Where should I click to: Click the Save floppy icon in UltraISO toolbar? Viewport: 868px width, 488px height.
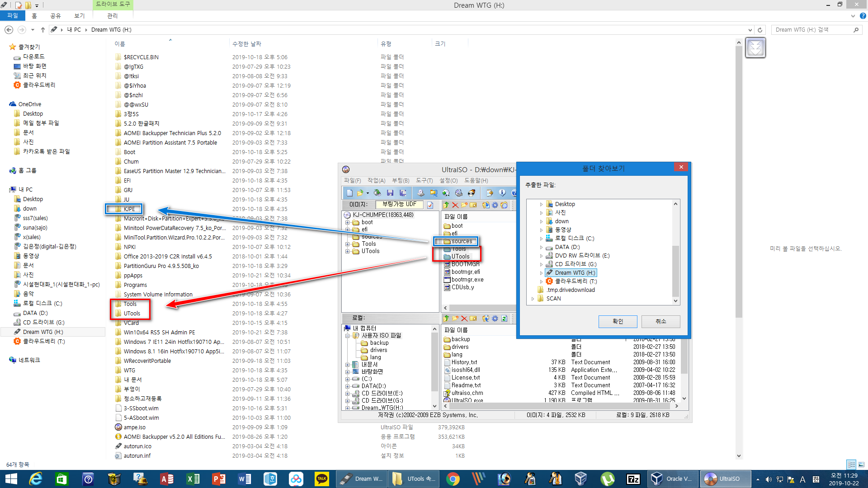click(x=390, y=193)
